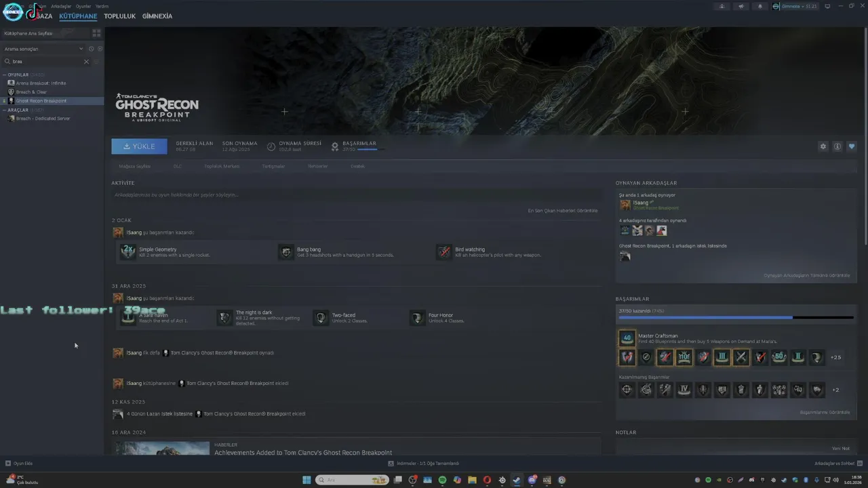The width and height of the screenshot is (868, 488).
Task: Click Oyun Ekle at bottom left
Action: pos(19,464)
